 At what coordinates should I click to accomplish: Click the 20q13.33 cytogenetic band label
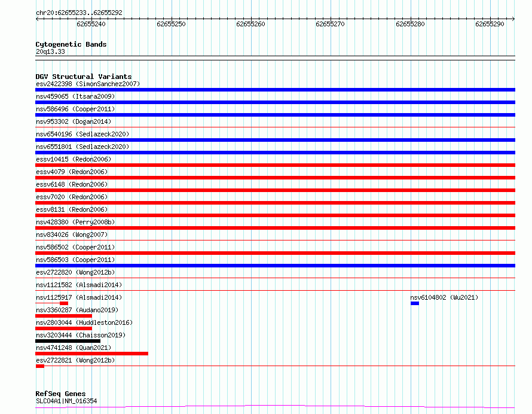point(50,52)
